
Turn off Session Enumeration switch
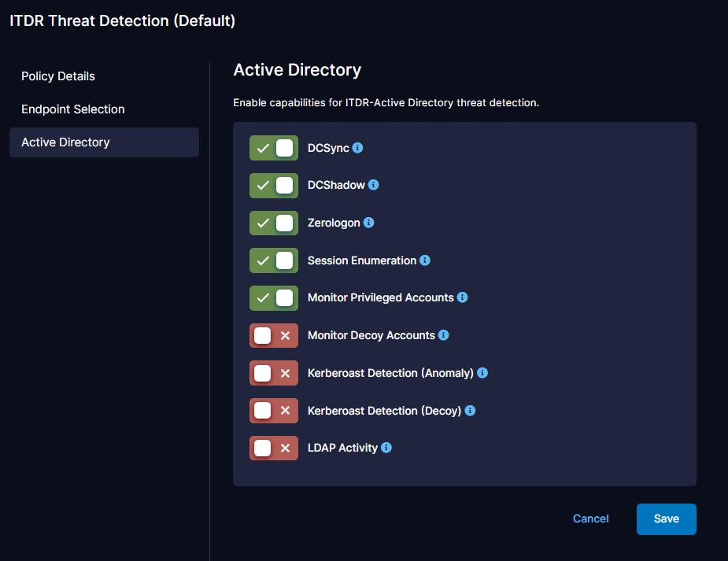tap(274, 260)
